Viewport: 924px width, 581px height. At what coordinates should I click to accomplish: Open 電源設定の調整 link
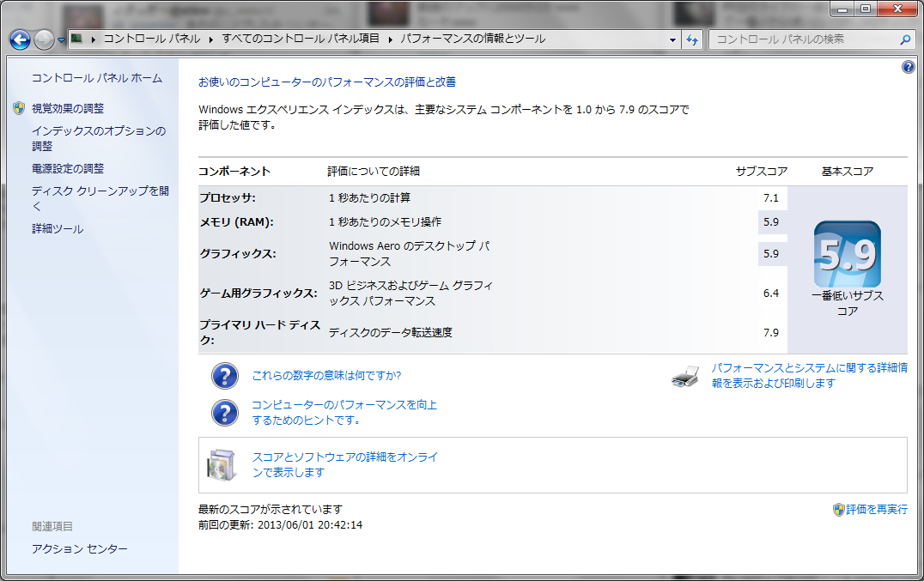[68, 169]
